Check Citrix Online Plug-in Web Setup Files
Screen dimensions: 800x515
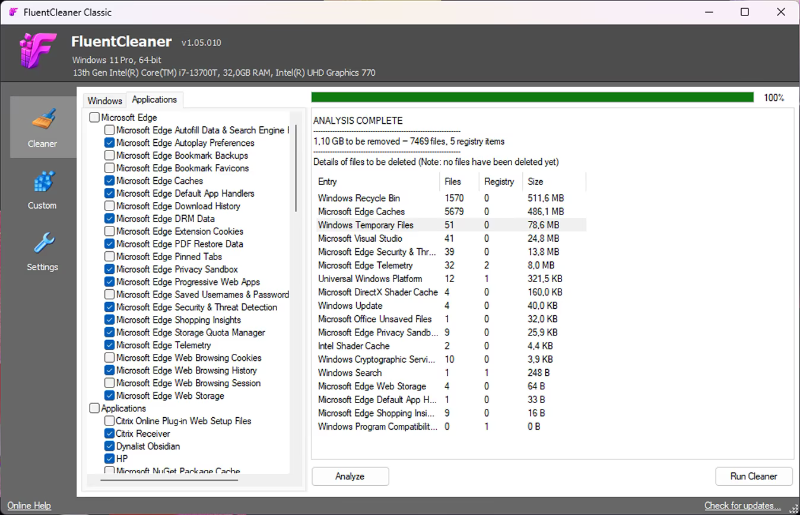pos(109,421)
